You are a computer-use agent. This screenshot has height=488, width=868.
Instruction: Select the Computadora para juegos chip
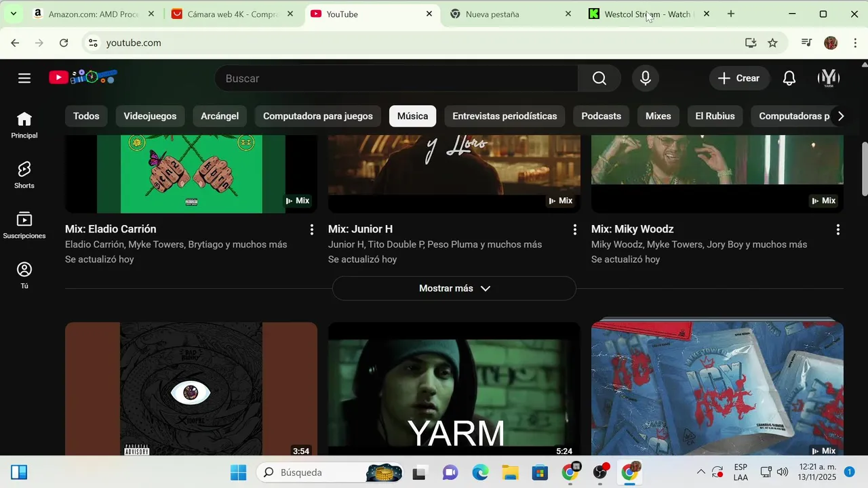coord(318,116)
